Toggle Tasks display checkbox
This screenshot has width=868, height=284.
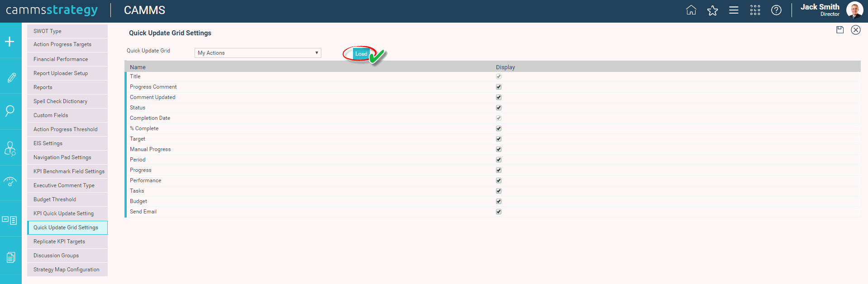point(499,191)
